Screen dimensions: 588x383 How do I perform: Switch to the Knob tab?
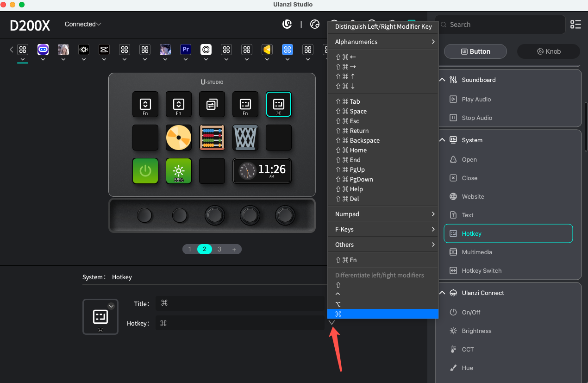pyautogui.click(x=549, y=51)
